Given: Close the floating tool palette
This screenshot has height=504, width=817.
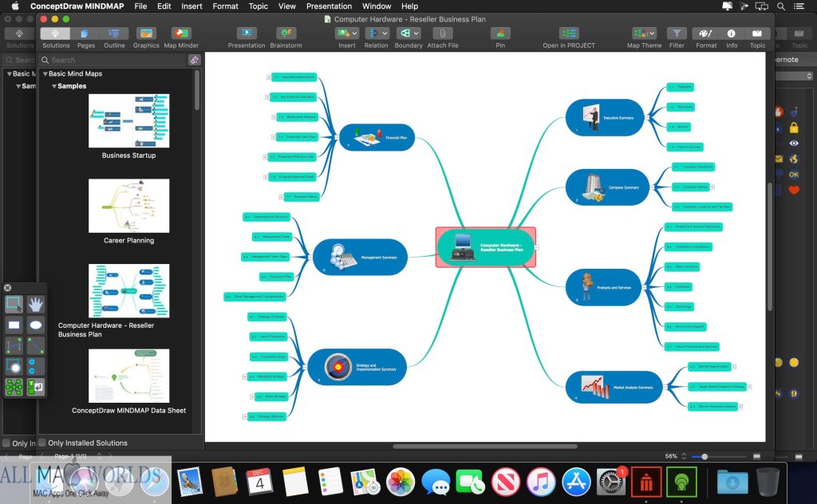Looking at the screenshot, I should 7,288.
